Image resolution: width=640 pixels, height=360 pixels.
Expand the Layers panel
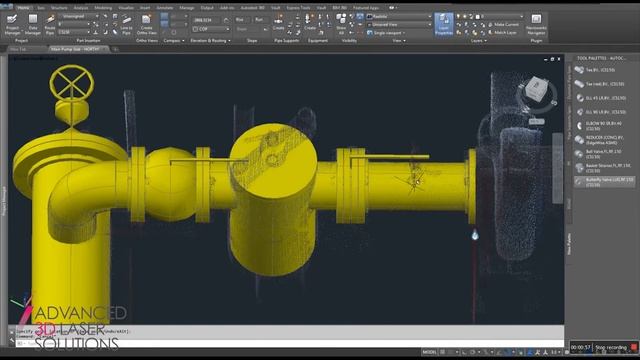(x=478, y=41)
